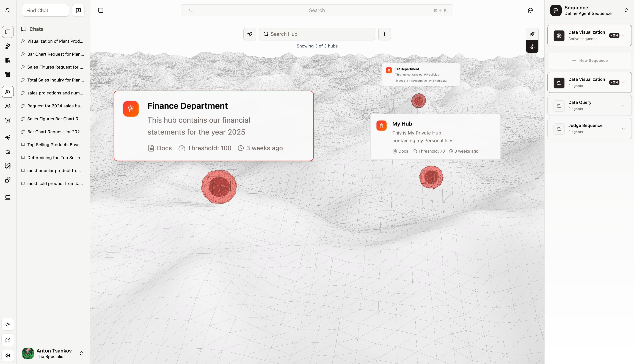Open chat 'Total Sales Inquiry for Plan...'
Viewport: 634px width, 364px height.
[55, 80]
